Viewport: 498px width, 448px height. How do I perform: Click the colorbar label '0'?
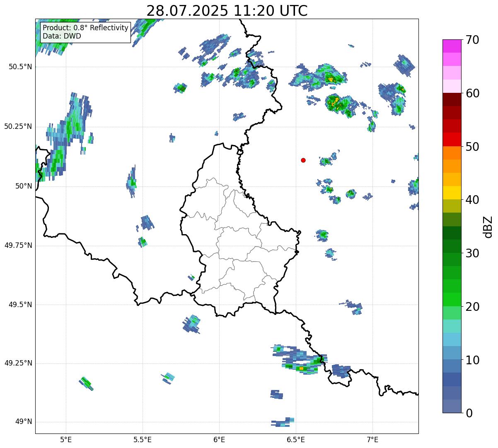coord(469,413)
